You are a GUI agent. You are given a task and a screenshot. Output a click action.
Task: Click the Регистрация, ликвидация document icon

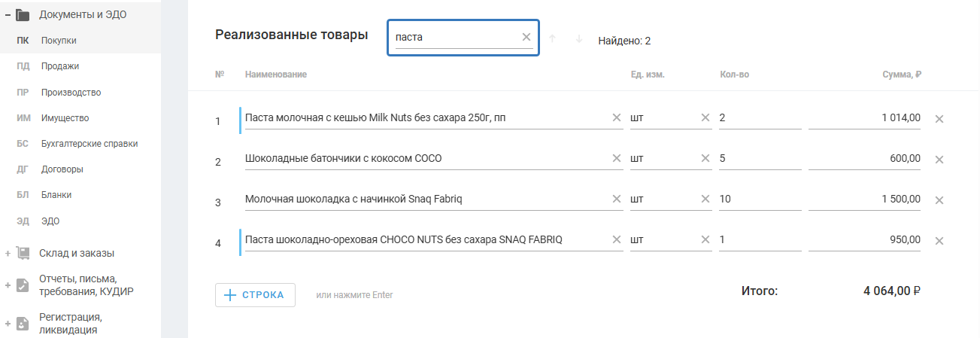23,323
